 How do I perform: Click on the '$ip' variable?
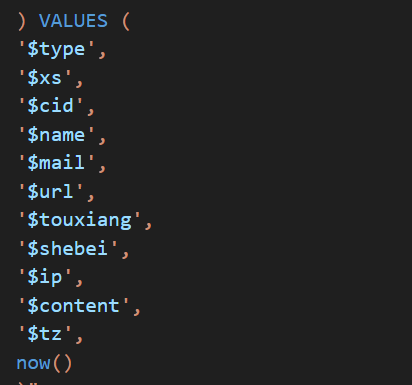[x=44, y=278]
